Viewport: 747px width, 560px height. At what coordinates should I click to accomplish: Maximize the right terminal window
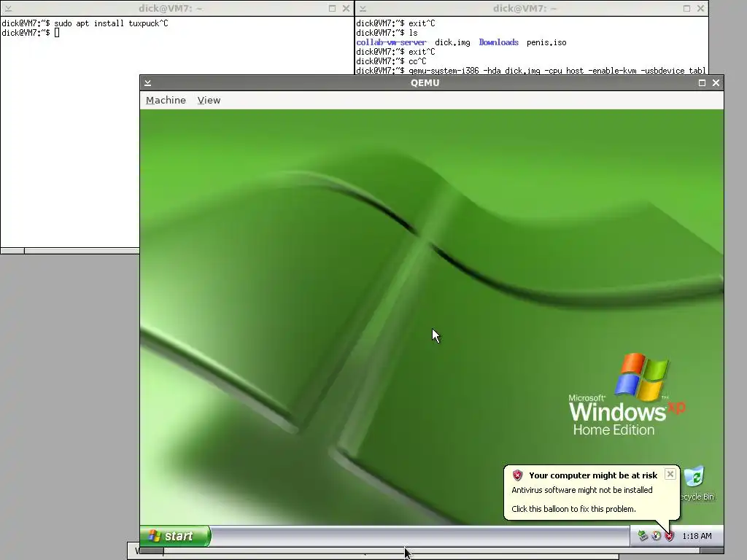(686, 9)
